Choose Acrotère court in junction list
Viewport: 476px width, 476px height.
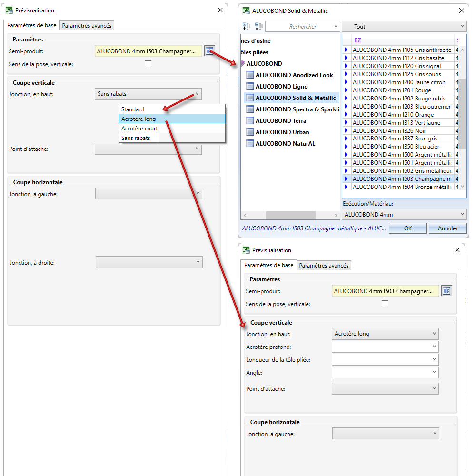pyautogui.click(x=172, y=129)
